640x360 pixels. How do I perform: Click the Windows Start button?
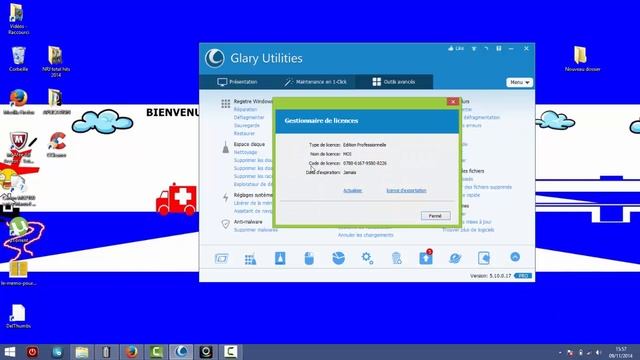click(10, 352)
